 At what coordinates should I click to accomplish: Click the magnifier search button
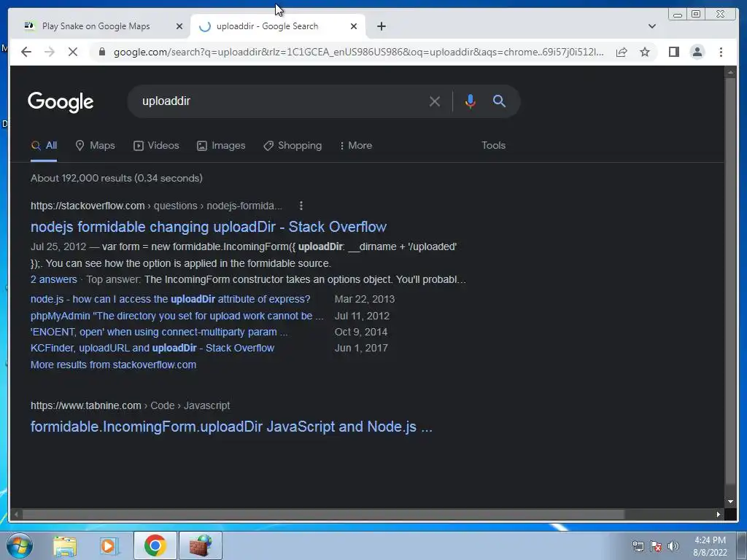point(499,101)
